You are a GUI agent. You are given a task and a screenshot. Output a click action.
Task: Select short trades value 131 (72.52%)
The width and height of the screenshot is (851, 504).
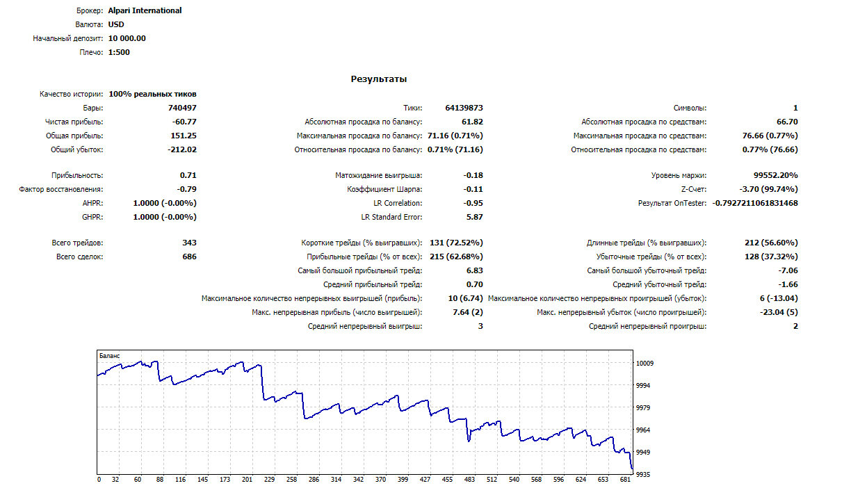point(456,243)
